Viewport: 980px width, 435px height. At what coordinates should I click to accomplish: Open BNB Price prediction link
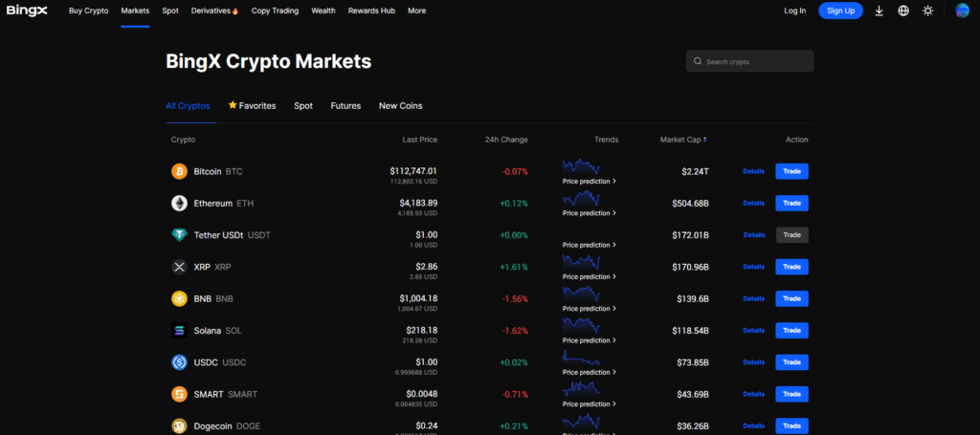coord(590,308)
